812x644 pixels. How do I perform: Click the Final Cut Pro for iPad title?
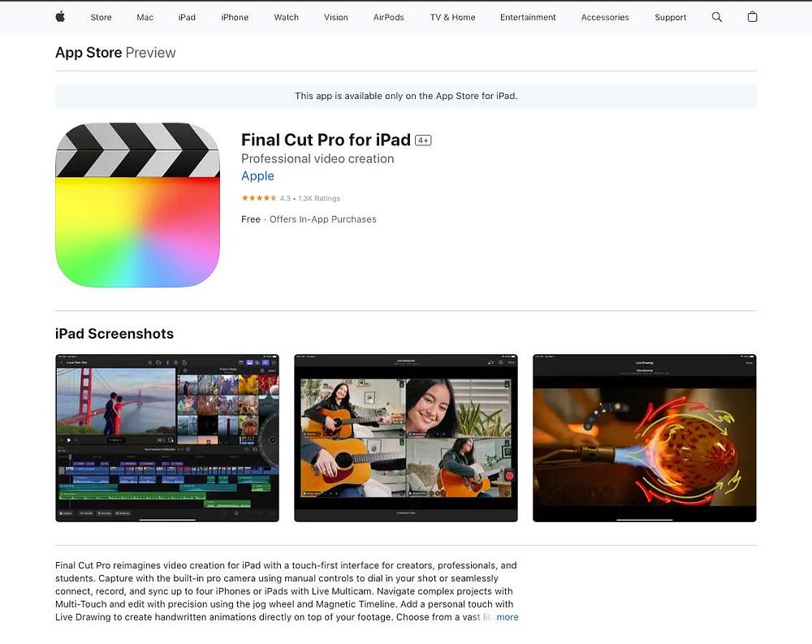[326, 140]
